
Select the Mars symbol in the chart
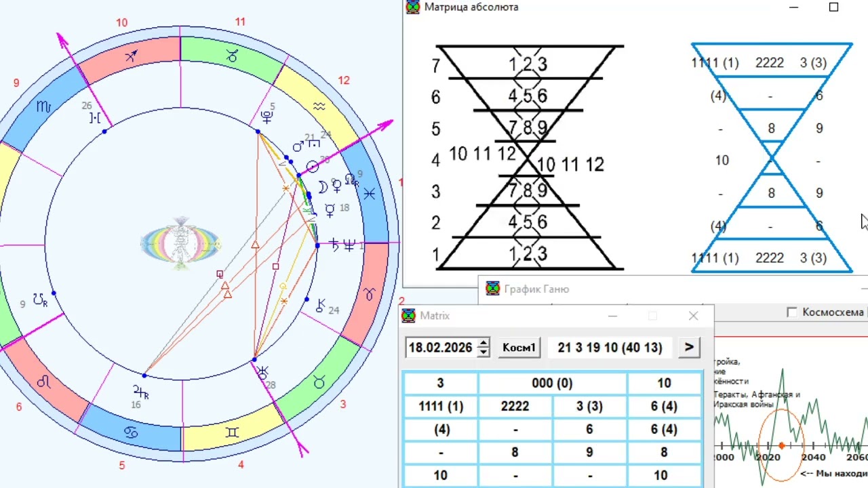click(298, 146)
